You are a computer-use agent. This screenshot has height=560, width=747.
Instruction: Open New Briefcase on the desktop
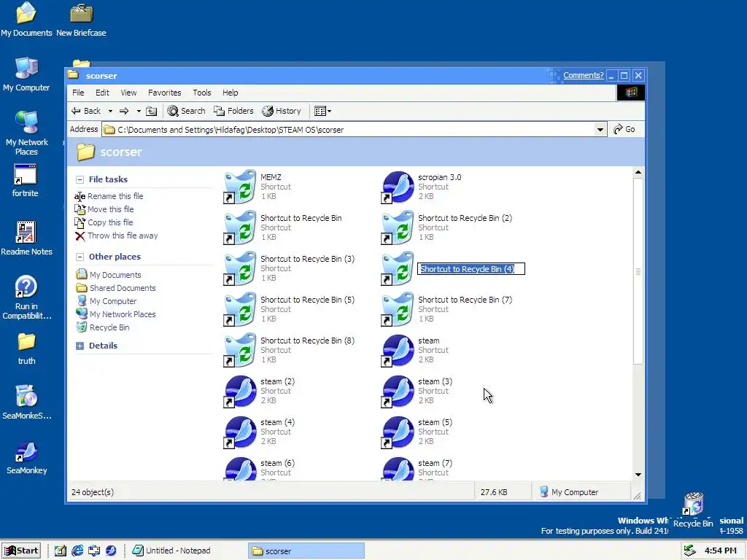tap(81, 20)
